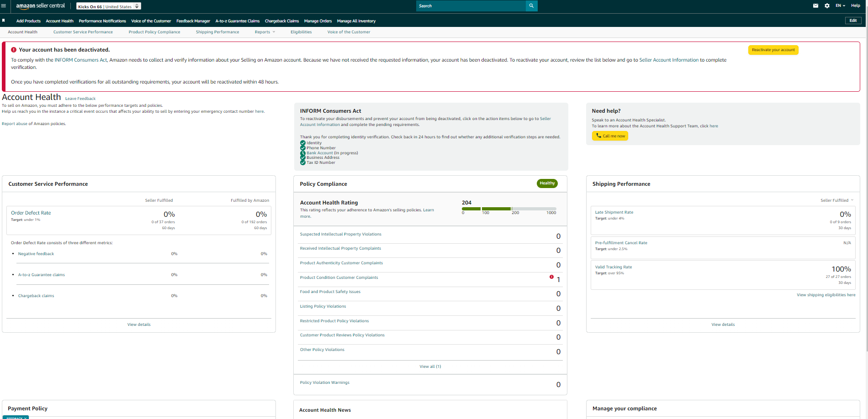Image resolution: width=868 pixels, height=419 pixels.
Task: Open the messages envelope icon
Action: [815, 6]
